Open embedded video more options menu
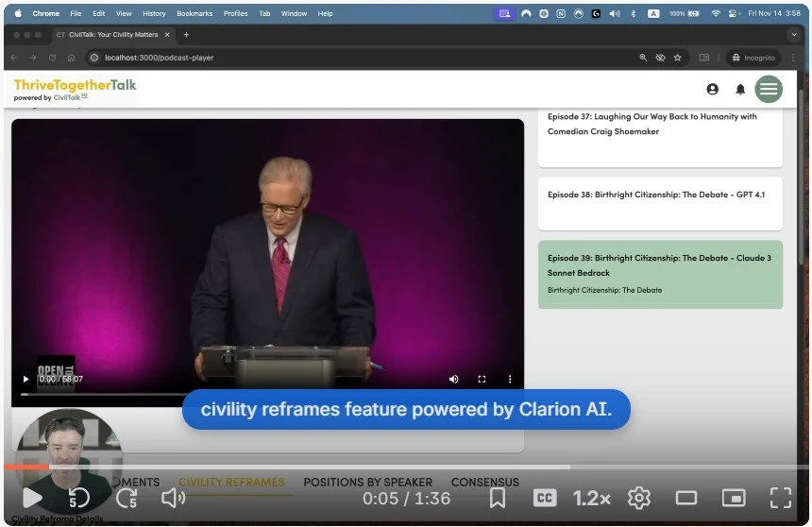 (510, 379)
